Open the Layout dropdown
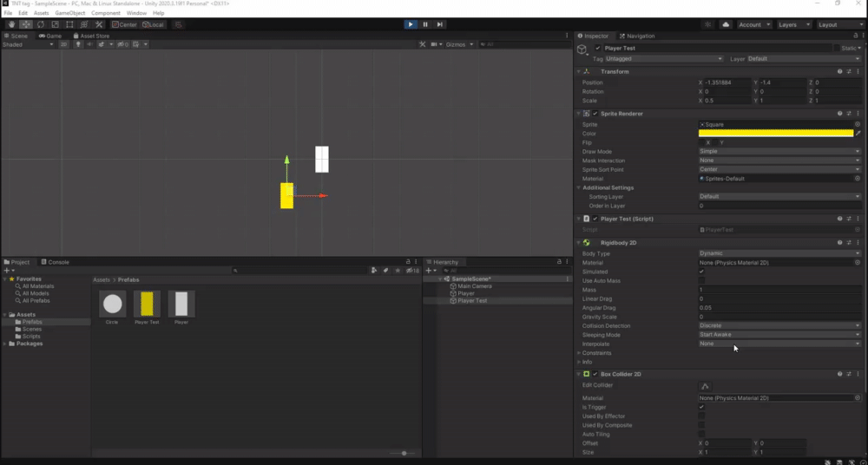The image size is (868, 465). point(839,24)
